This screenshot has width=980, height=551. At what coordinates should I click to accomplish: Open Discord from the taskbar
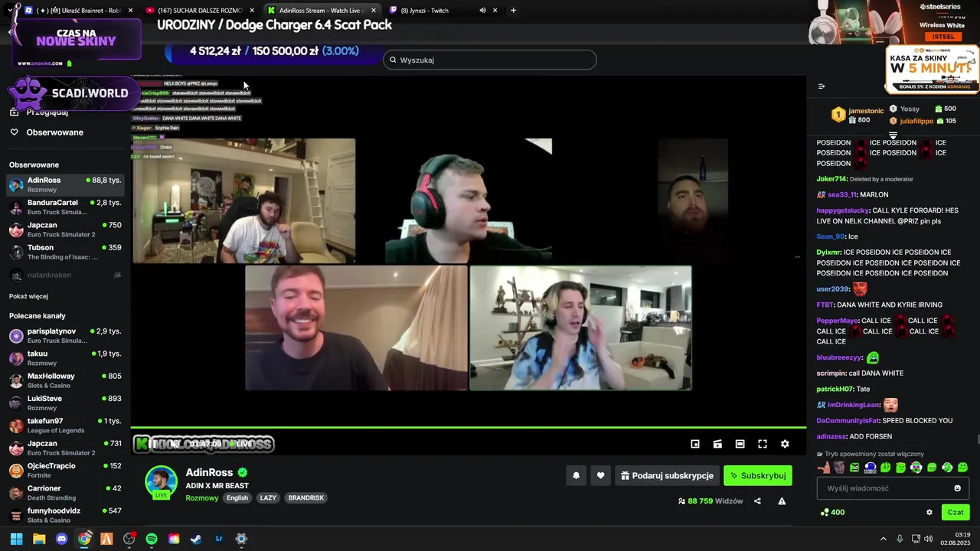click(x=61, y=539)
